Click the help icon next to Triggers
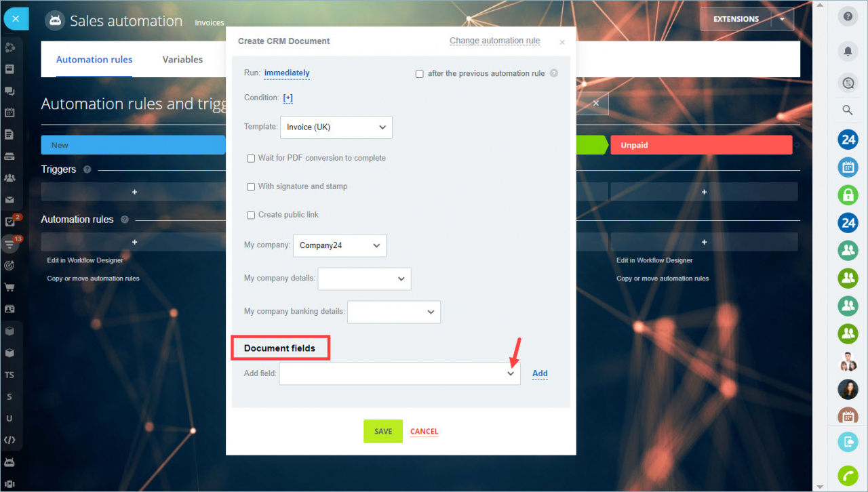The height and width of the screenshot is (492, 868). [x=87, y=169]
